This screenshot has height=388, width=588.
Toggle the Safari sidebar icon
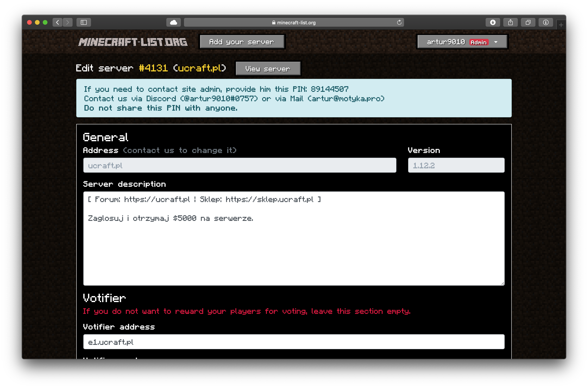(84, 23)
